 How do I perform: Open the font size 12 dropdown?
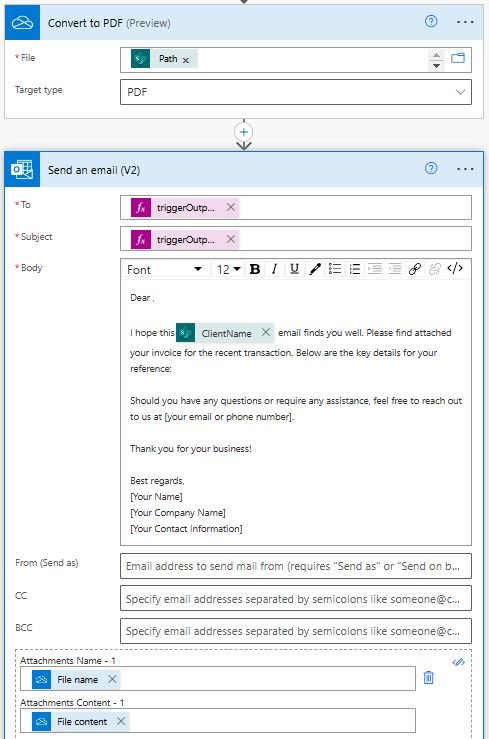(228, 269)
